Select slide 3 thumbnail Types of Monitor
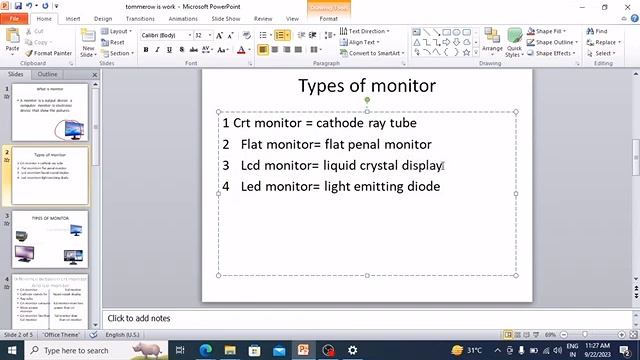 point(50,239)
